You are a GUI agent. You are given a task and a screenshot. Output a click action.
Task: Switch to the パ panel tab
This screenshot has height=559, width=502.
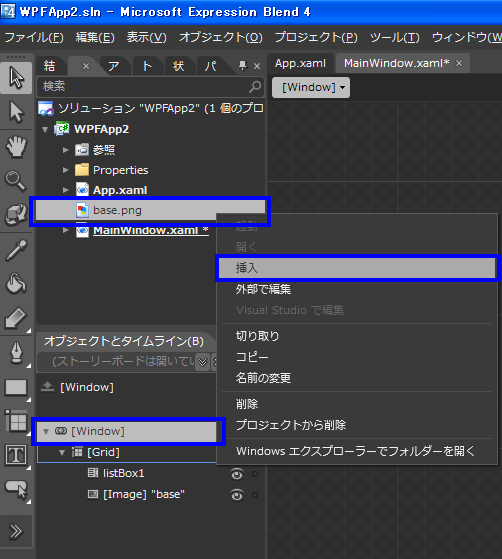click(x=211, y=66)
